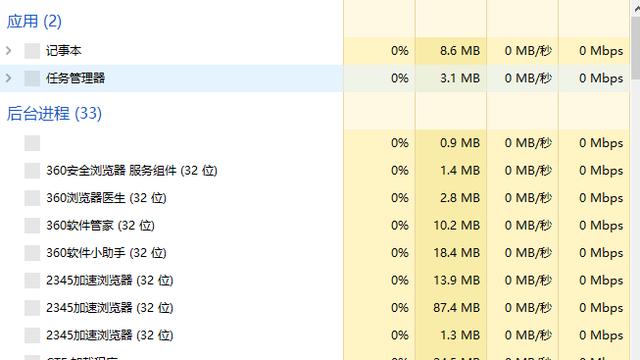The width and height of the screenshot is (640, 360).
Task: Click 记事本's 0 MB/秒 disk cell
Action: [x=522, y=51]
